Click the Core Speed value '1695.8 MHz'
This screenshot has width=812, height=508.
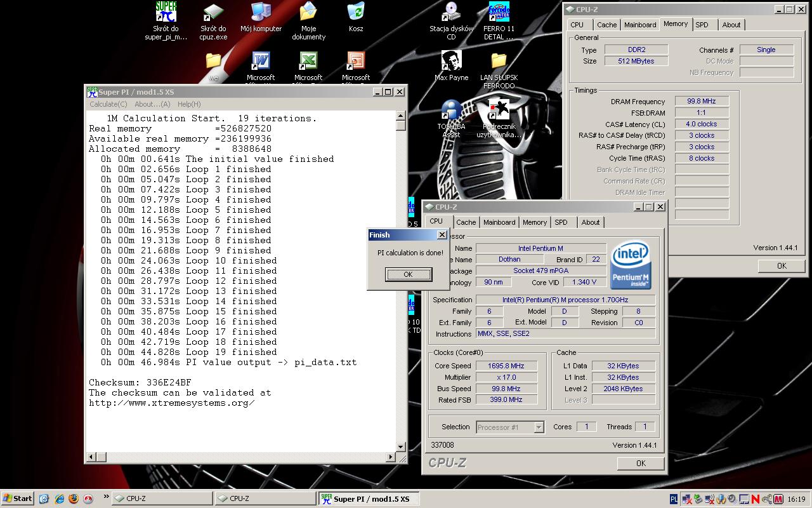point(506,366)
